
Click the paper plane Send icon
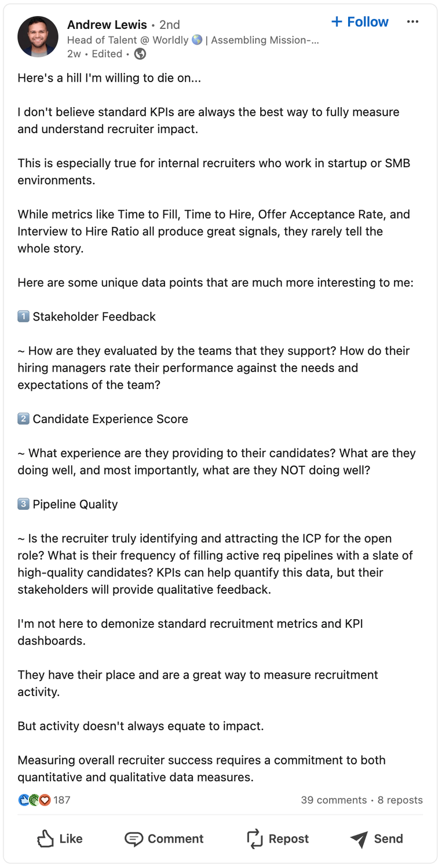(359, 839)
